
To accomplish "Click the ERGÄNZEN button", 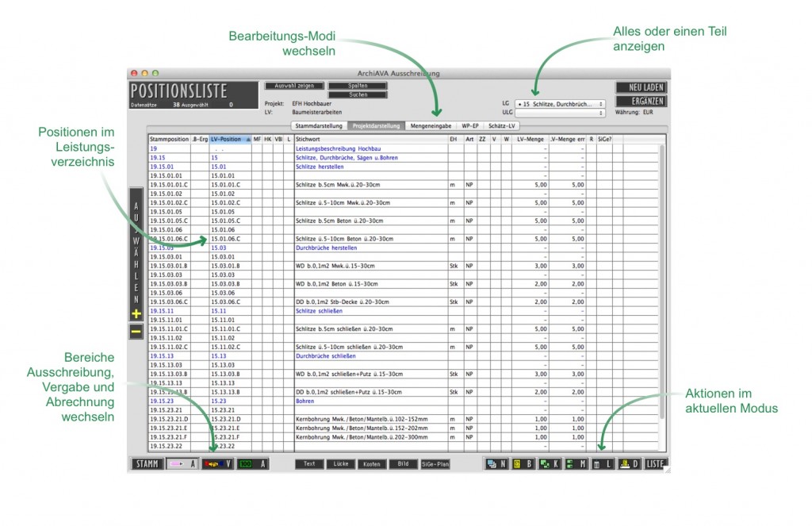I will pyautogui.click(x=641, y=101).
